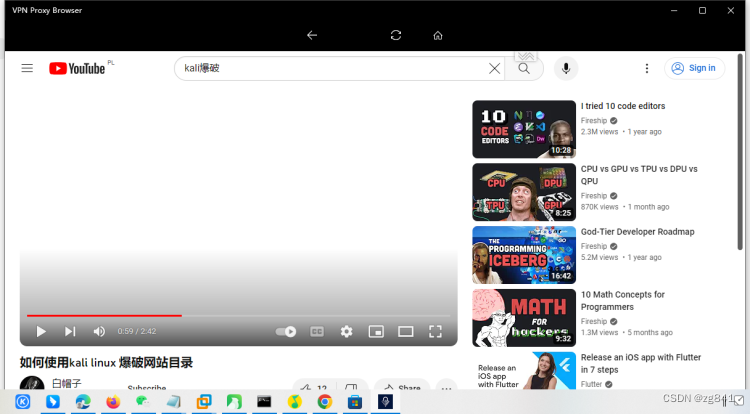Screen dimensions: 750x414
Task: Open the green penguin app in the taskbar
Action: pyautogui.click(x=234, y=402)
